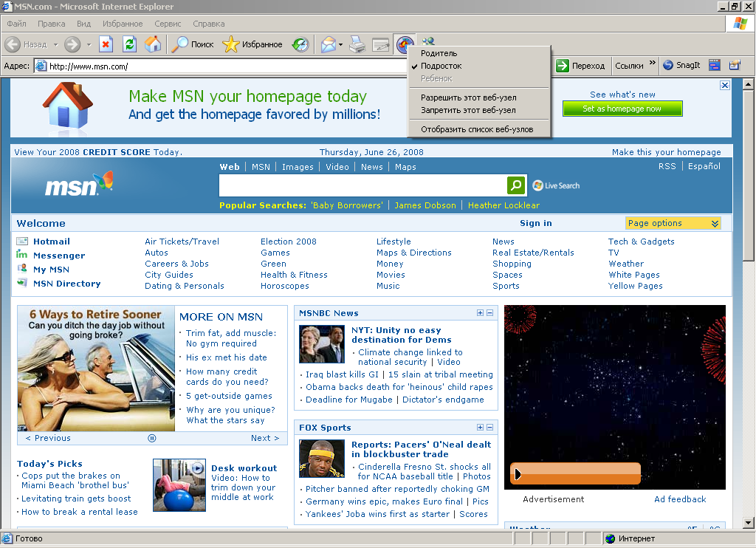Collapse the FOX Sports module
Image resolution: width=756 pixels, height=548 pixels.
tap(490, 428)
